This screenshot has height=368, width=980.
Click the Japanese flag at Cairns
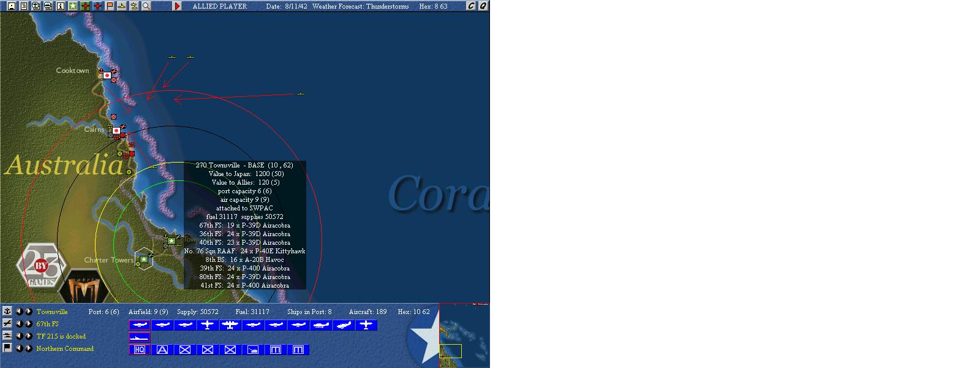point(116,131)
